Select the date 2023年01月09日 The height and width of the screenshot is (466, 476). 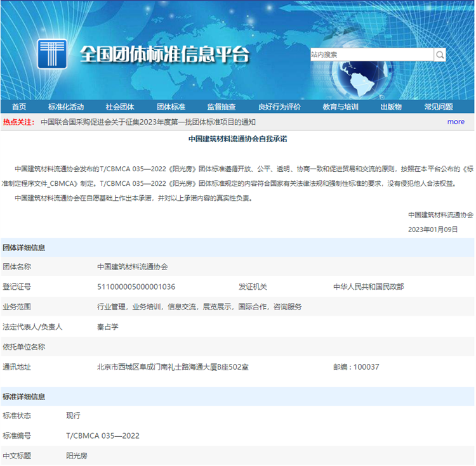coord(433,230)
